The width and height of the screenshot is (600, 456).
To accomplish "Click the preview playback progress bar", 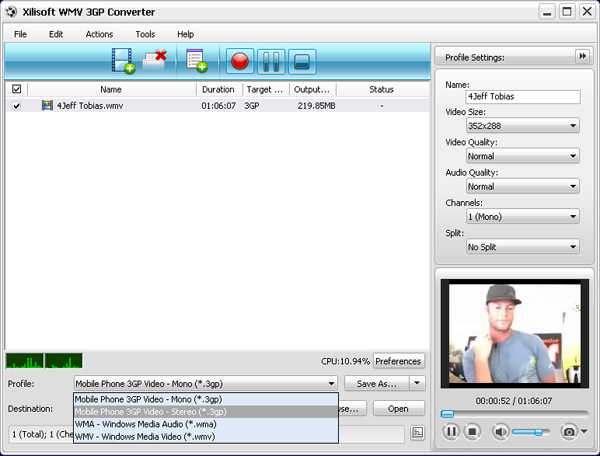I will (514, 414).
